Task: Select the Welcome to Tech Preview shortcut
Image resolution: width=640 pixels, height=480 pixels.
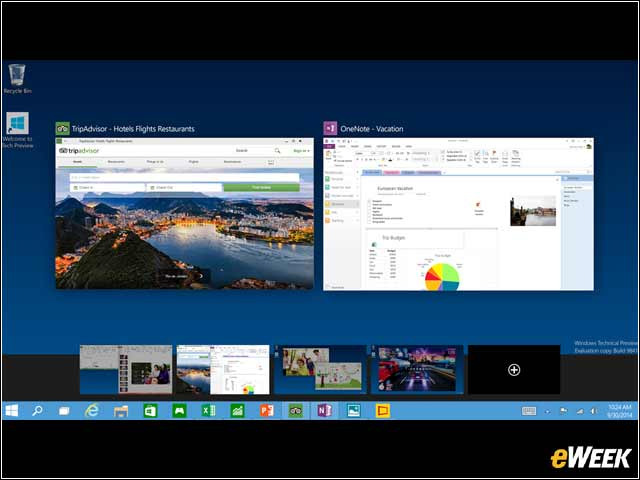Action: coord(18,130)
